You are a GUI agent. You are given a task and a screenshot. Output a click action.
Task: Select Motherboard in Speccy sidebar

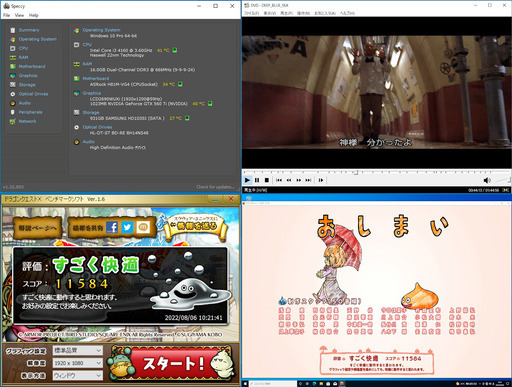click(x=32, y=66)
